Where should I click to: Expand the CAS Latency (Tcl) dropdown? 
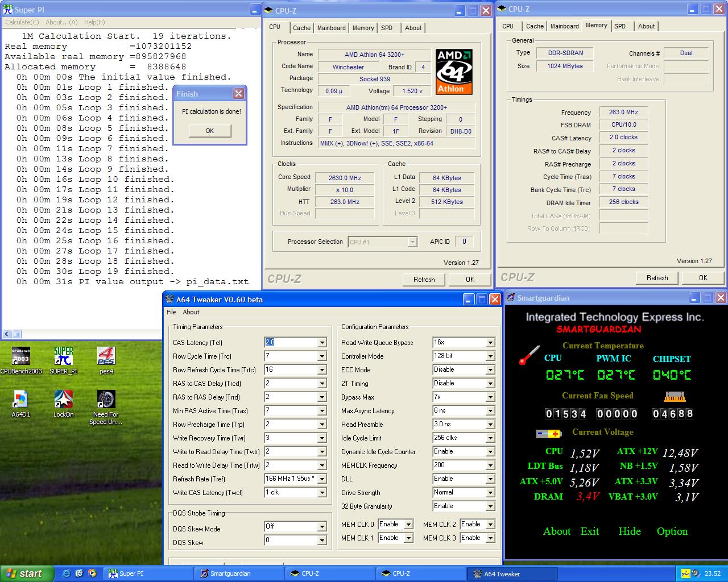[322, 343]
